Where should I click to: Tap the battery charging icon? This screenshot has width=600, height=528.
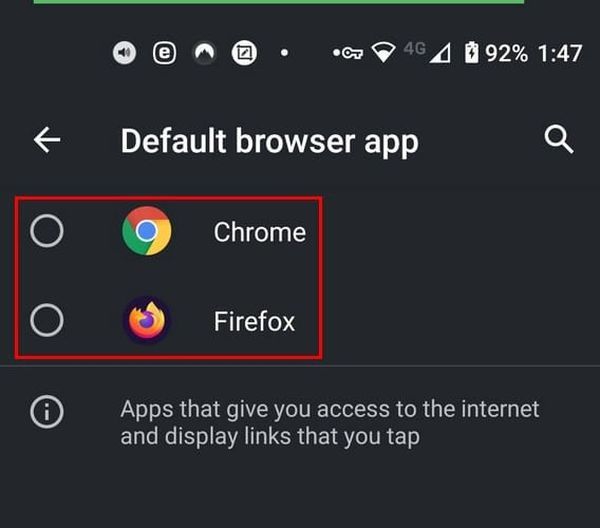click(471, 53)
